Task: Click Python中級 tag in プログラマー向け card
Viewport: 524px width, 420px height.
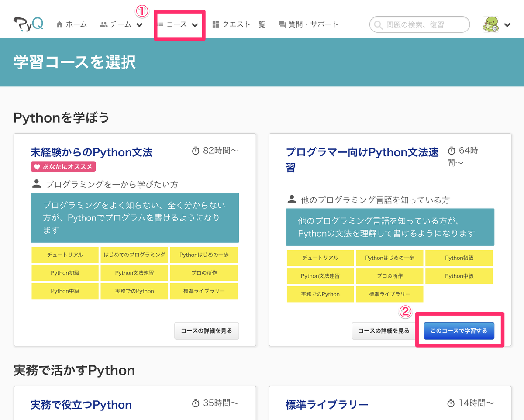Action: tap(459, 276)
